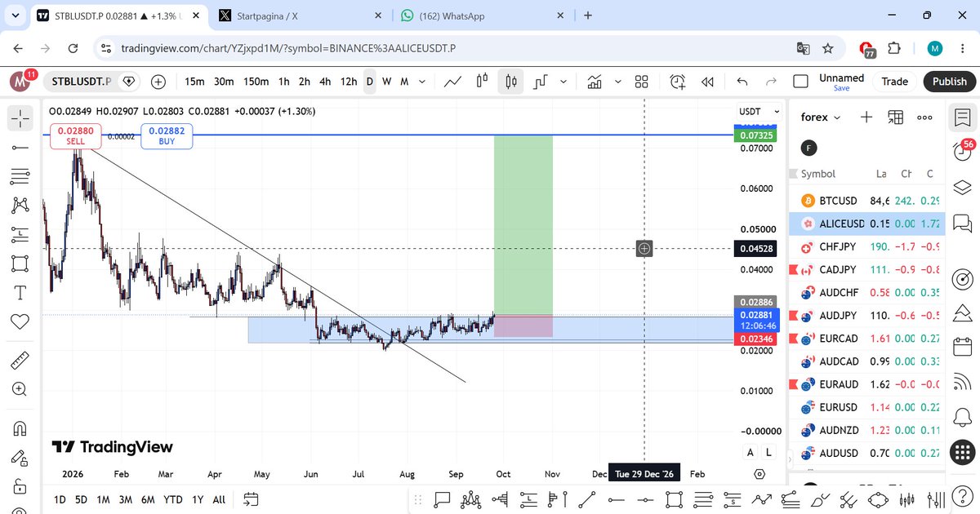The image size is (980, 514).
Task: Select EURUSD in the watchlist
Action: 867,406
